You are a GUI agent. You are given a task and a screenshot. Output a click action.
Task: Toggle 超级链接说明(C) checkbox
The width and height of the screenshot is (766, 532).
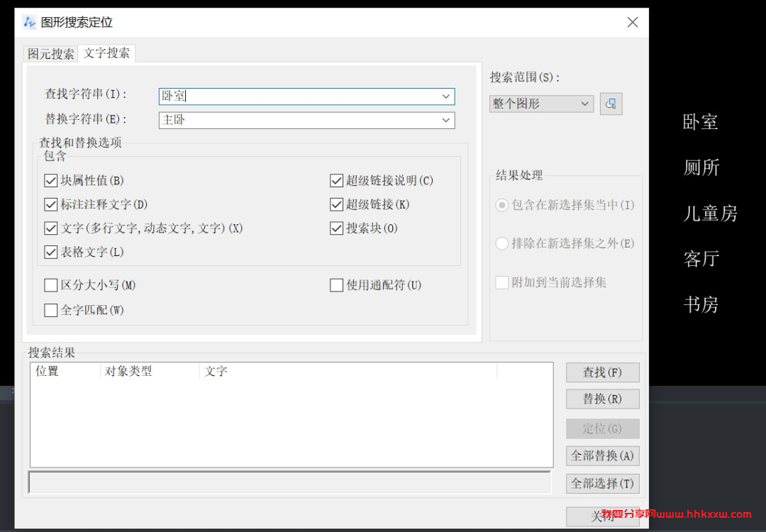pos(337,181)
